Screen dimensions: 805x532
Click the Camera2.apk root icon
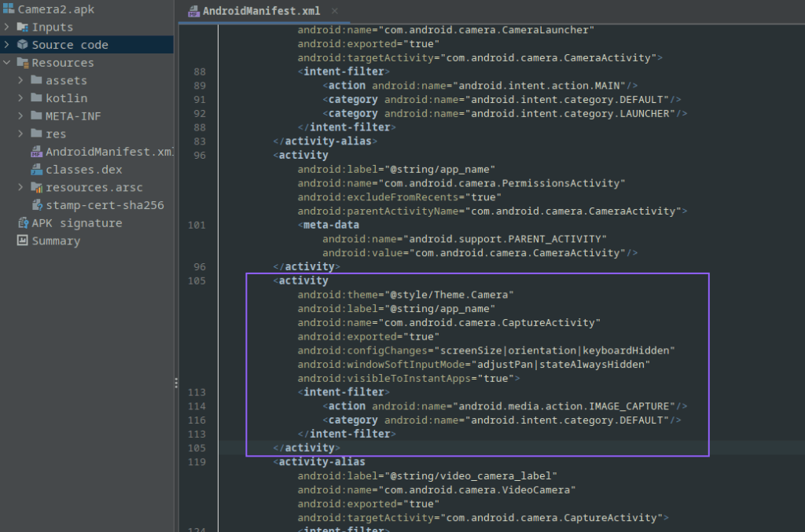pos(8,9)
